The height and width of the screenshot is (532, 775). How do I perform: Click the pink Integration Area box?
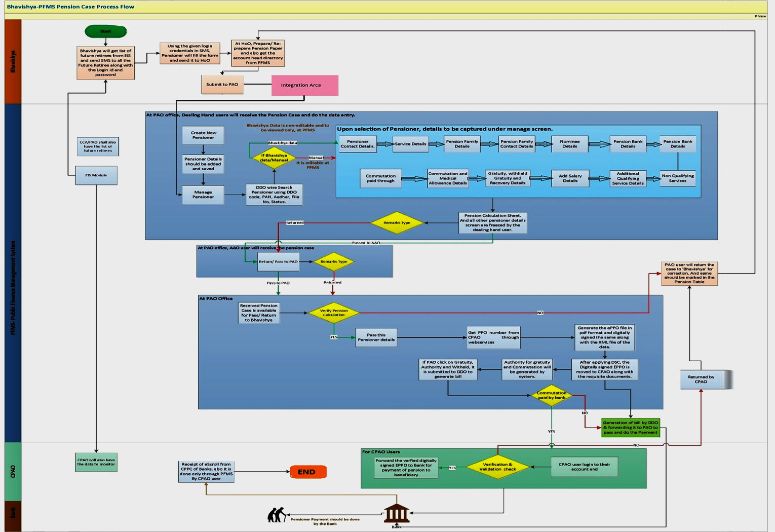pos(304,85)
